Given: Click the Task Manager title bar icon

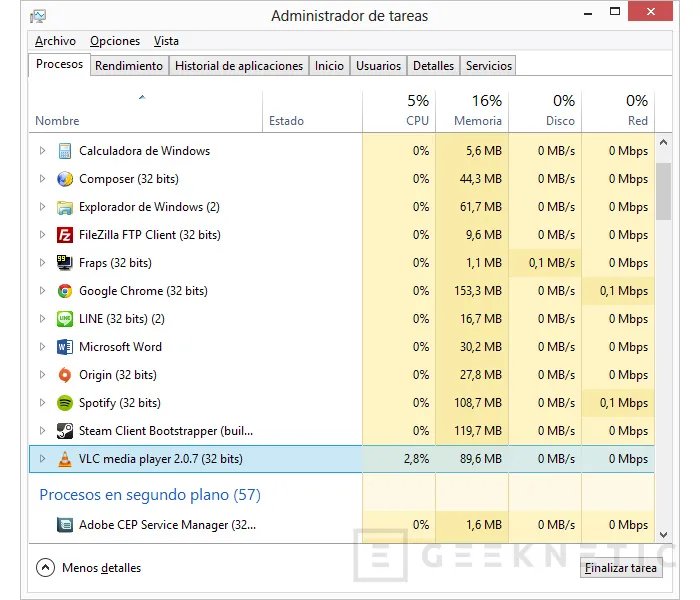Looking at the screenshot, I should click(x=38, y=17).
